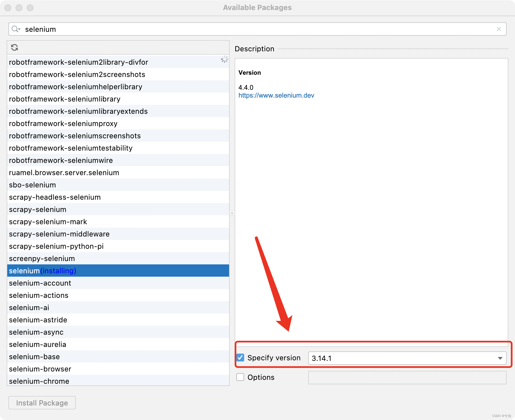Select robotframework-seleniumscreenshots package
The height and width of the screenshot is (420, 515).
[118, 136]
